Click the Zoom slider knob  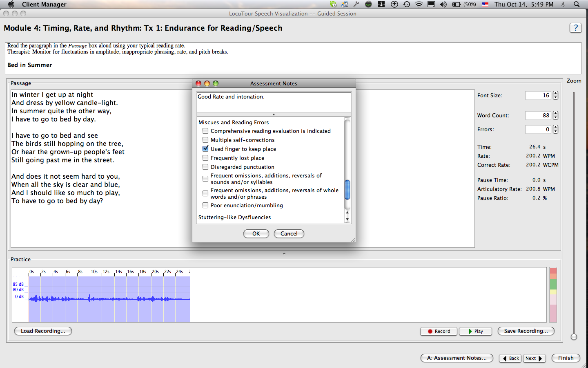(x=574, y=337)
